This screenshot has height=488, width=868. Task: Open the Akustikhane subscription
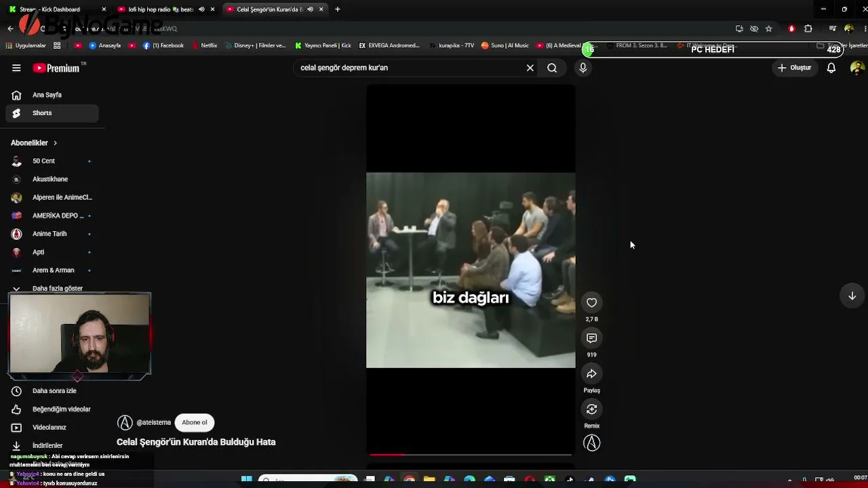pos(52,179)
